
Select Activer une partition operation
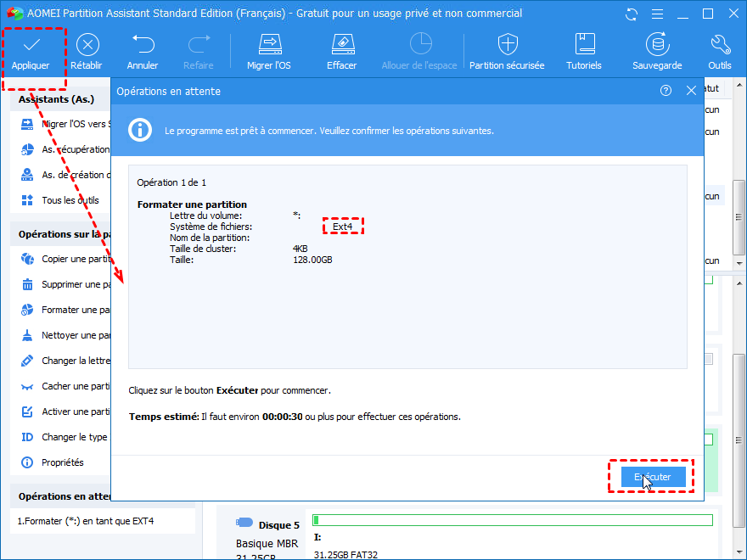pyautogui.click(x=65, y=412)
